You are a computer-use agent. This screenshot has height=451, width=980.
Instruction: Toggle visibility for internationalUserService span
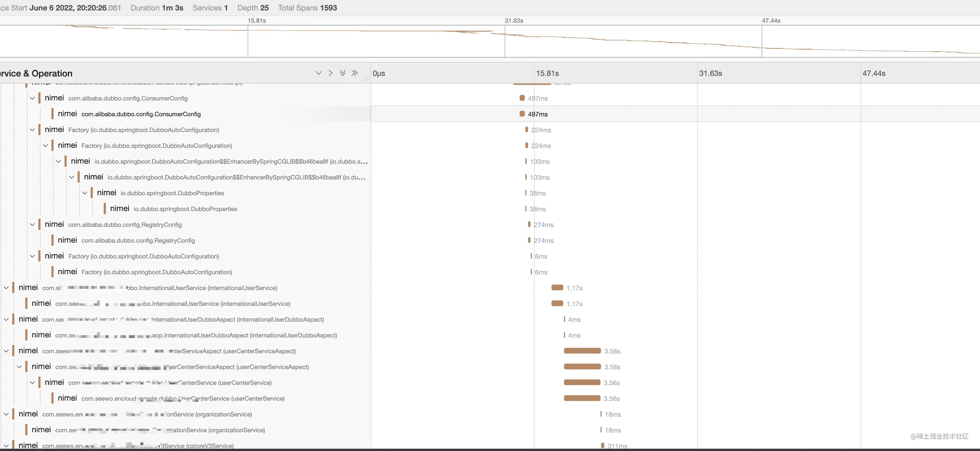click(6, 287)
